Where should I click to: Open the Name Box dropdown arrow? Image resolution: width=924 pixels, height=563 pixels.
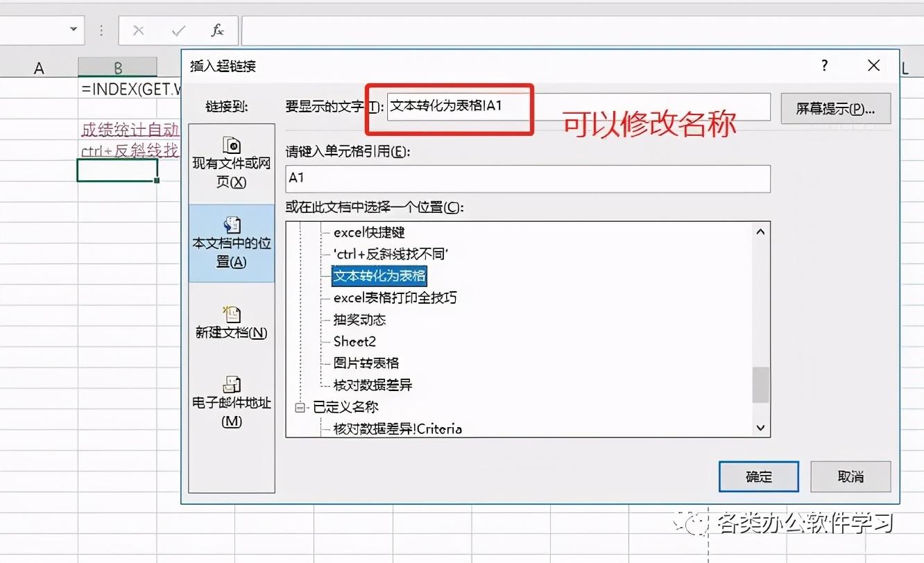tap(73, 30)
